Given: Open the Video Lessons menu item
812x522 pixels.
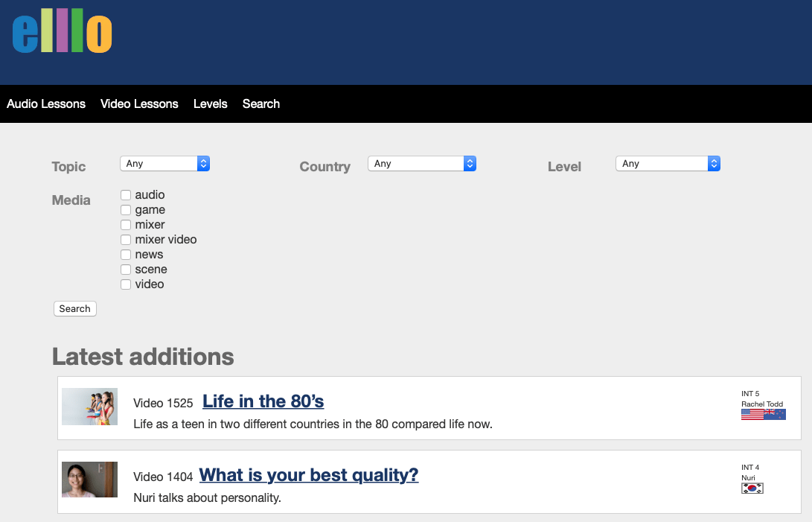Looking at the screenshot, I should [139, 104].
